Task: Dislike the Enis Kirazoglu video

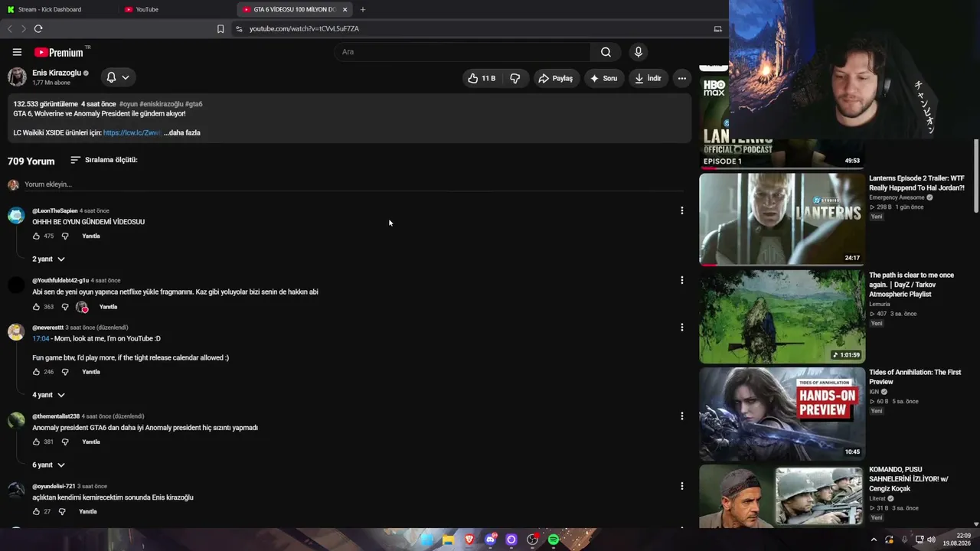Action: [515, 78]
